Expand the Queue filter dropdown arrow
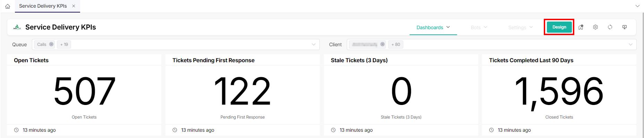This screenshot has width=644, height=138. pos(314,44)
